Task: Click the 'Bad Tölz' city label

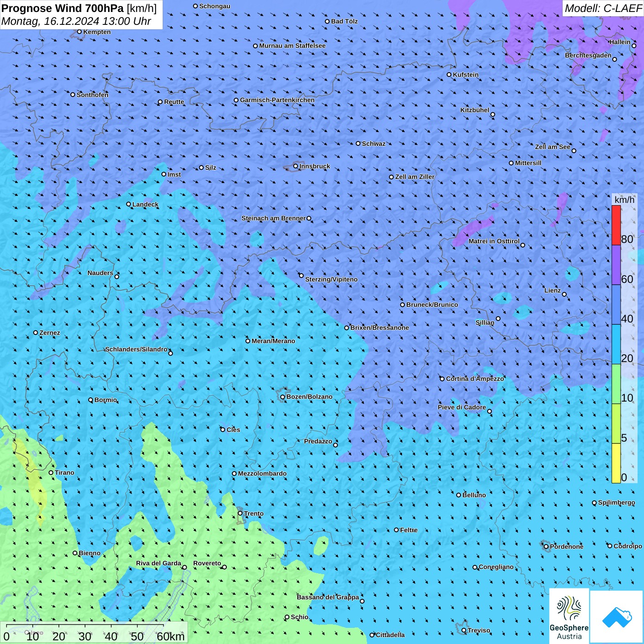Action: 344,21
